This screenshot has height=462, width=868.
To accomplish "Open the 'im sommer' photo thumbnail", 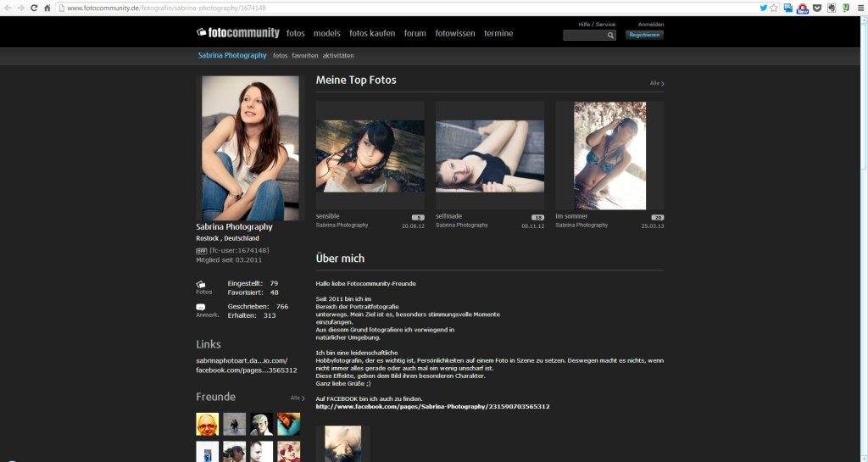I will (609, 155).
